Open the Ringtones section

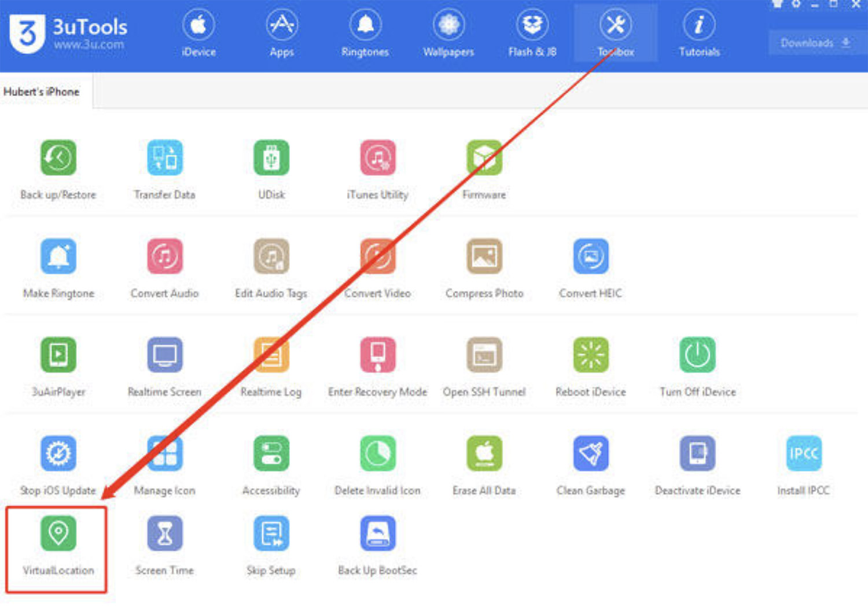[365, 34]
